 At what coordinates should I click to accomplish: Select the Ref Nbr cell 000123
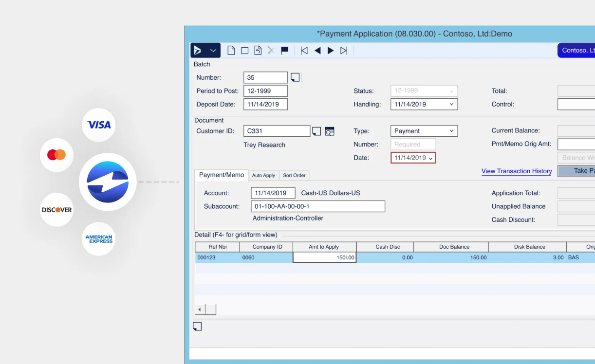218,257
